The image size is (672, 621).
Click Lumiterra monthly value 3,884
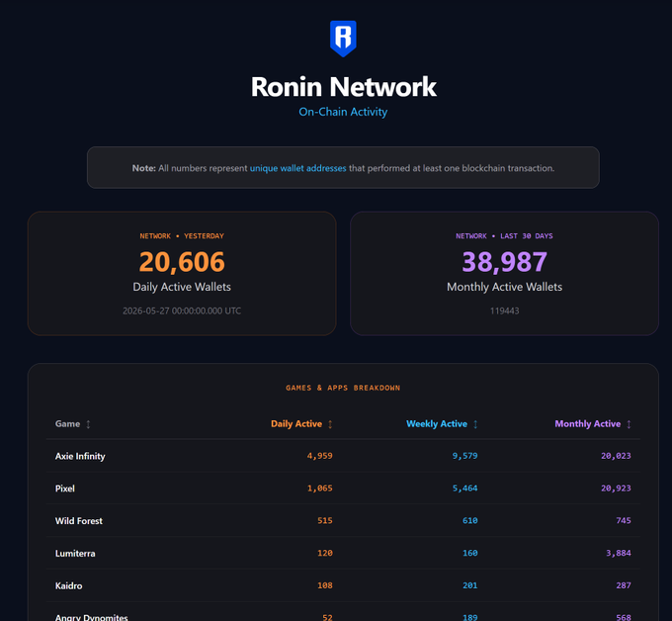619,553
